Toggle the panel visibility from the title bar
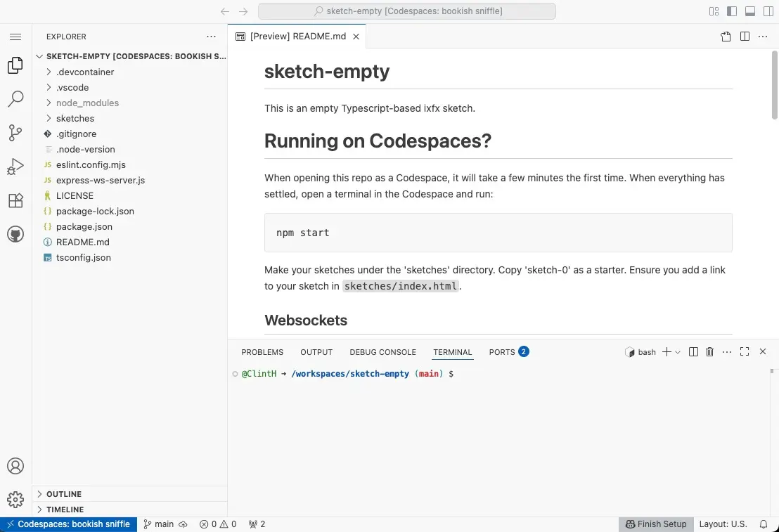This screenshot has width=779, height=532. click(749, 11)
